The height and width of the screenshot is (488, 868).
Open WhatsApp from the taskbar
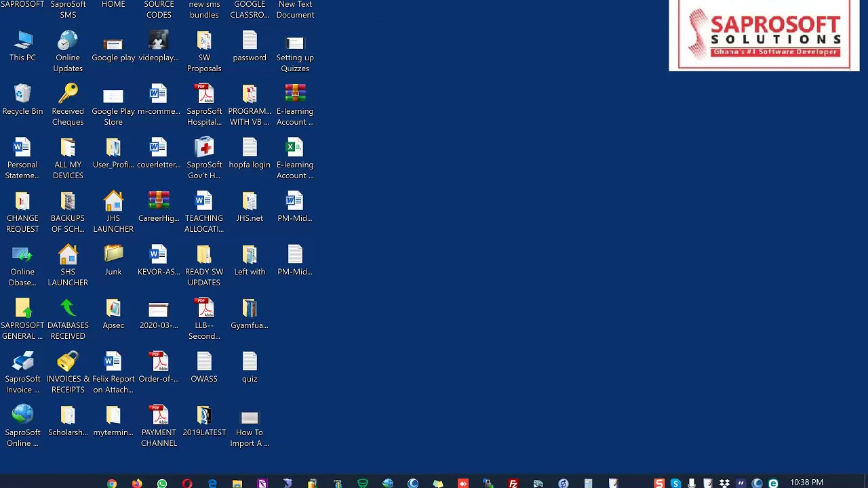(162, 483)
